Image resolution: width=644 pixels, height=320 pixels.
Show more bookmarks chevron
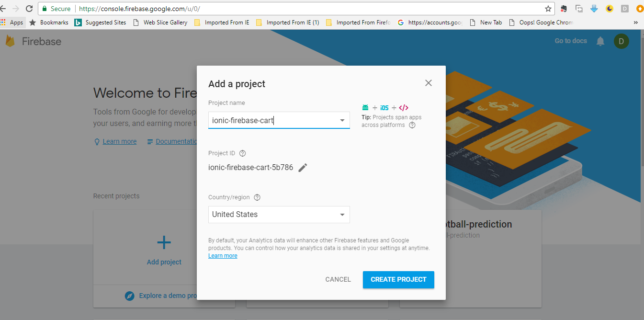(x=636, y=23)
